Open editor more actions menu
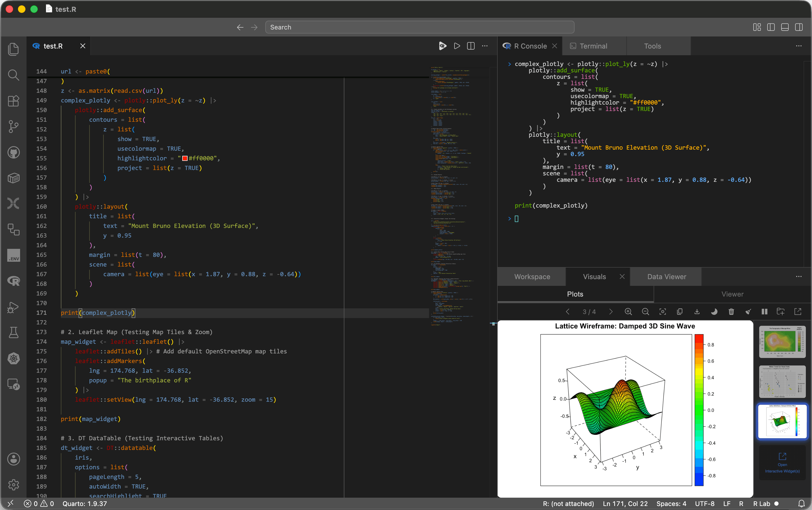 485,46
